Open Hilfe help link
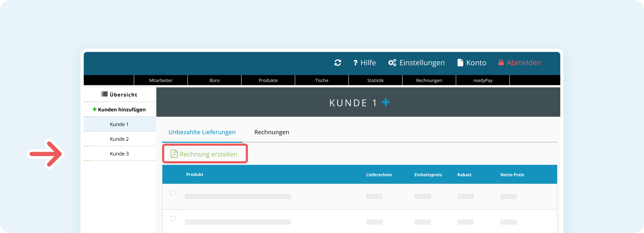 coord(364,63)
